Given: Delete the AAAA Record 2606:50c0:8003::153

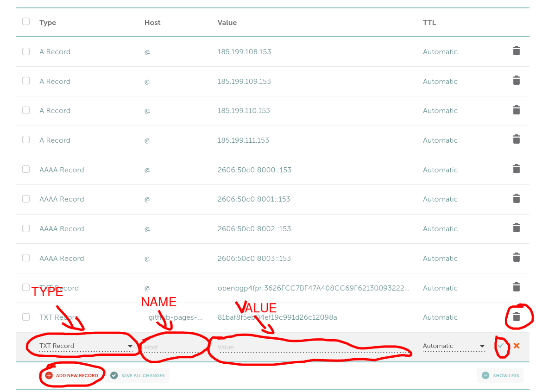Looking at the screenshot, I should click(516, 257).
